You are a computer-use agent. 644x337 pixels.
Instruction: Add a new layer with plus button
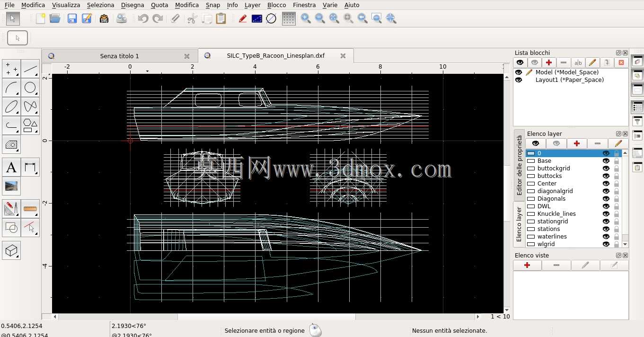click(x=576, y=143)
